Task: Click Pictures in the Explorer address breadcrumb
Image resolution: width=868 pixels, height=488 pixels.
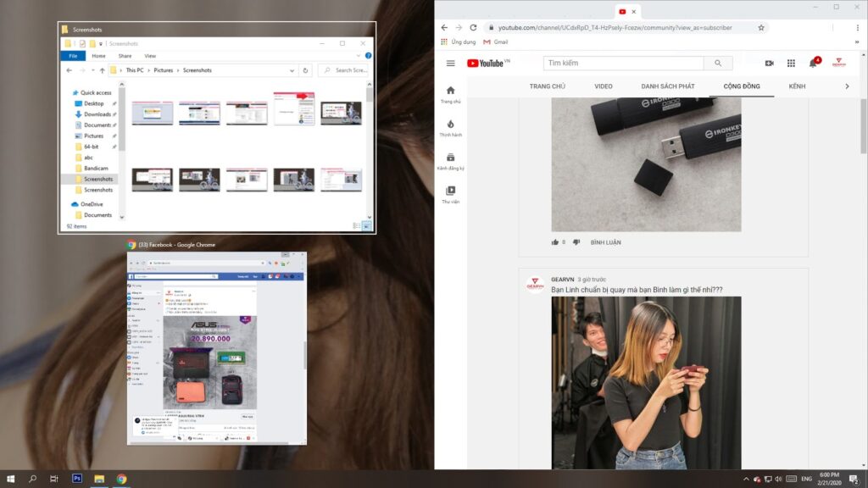Action: [164, 70]
